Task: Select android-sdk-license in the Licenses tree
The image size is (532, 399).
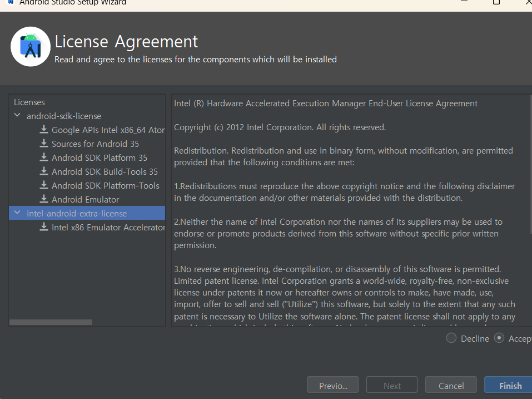Action: (x=64, y=116)
